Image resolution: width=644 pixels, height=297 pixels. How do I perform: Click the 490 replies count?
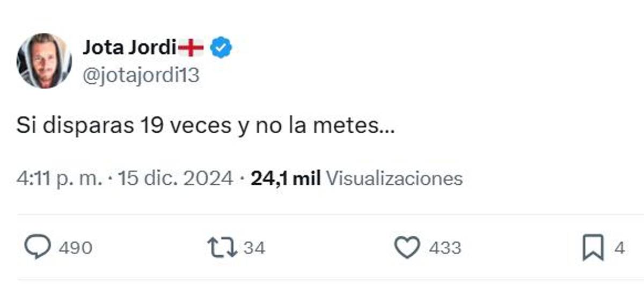[x=75, y=248]
